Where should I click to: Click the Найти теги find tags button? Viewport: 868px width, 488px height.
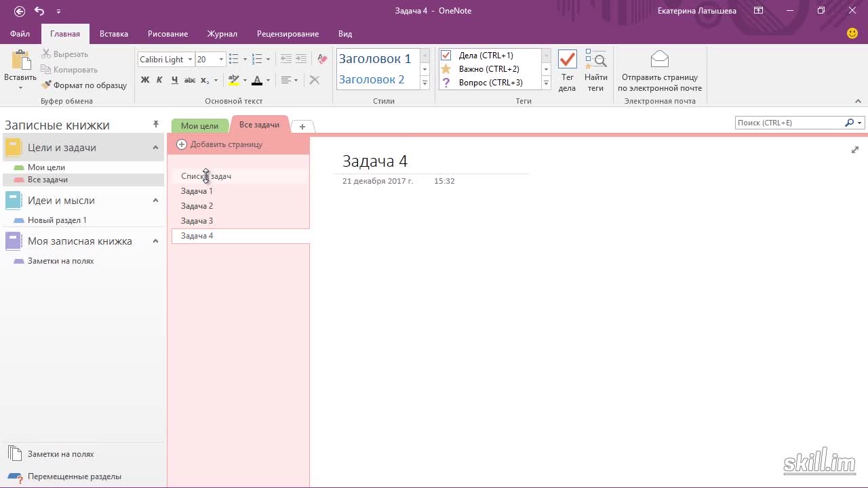point(595,71)
